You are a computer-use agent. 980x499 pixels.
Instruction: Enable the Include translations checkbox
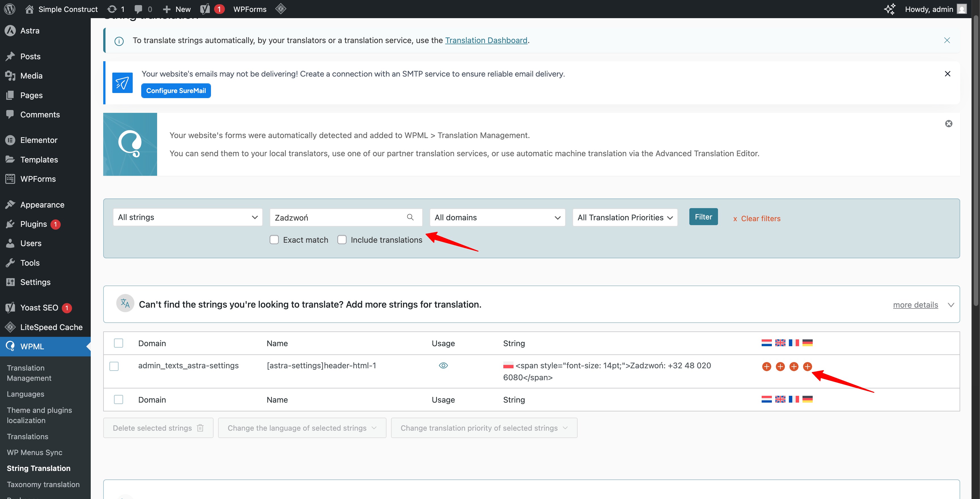point(342,240)
